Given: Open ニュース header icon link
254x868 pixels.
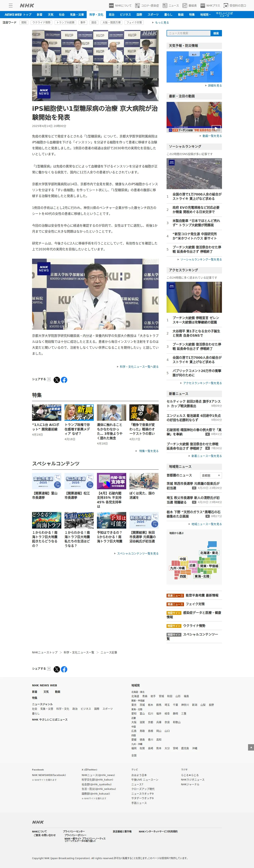Looking at the screenshot, I should pos(171,5).
